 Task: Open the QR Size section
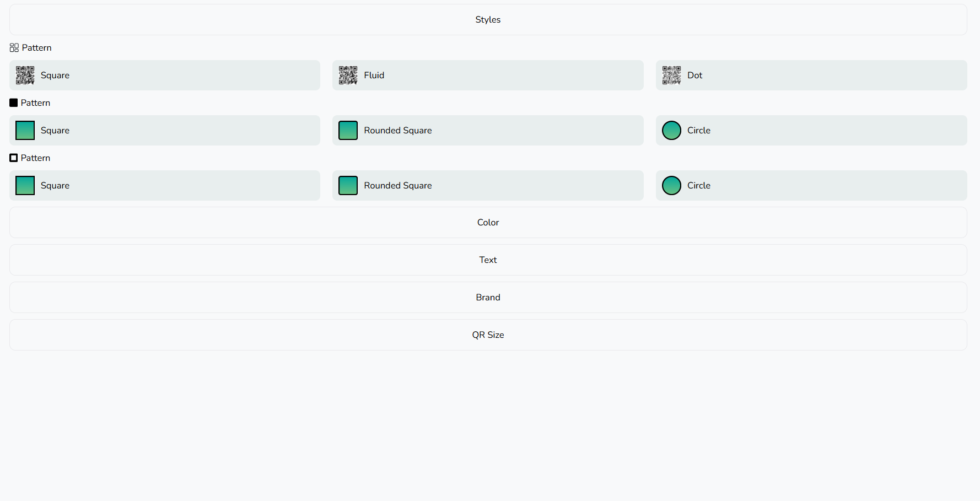click(x=488, y=335)
